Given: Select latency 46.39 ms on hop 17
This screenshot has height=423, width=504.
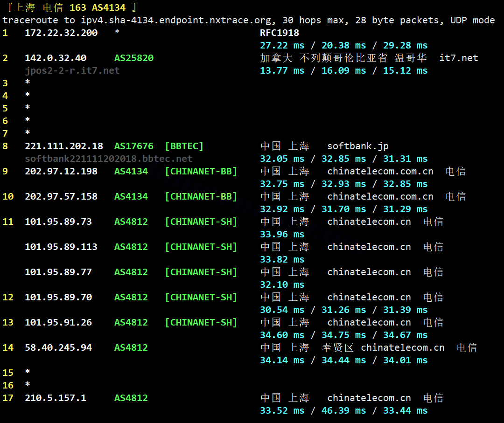Looking at the screenshot, I should click(343, 410).
